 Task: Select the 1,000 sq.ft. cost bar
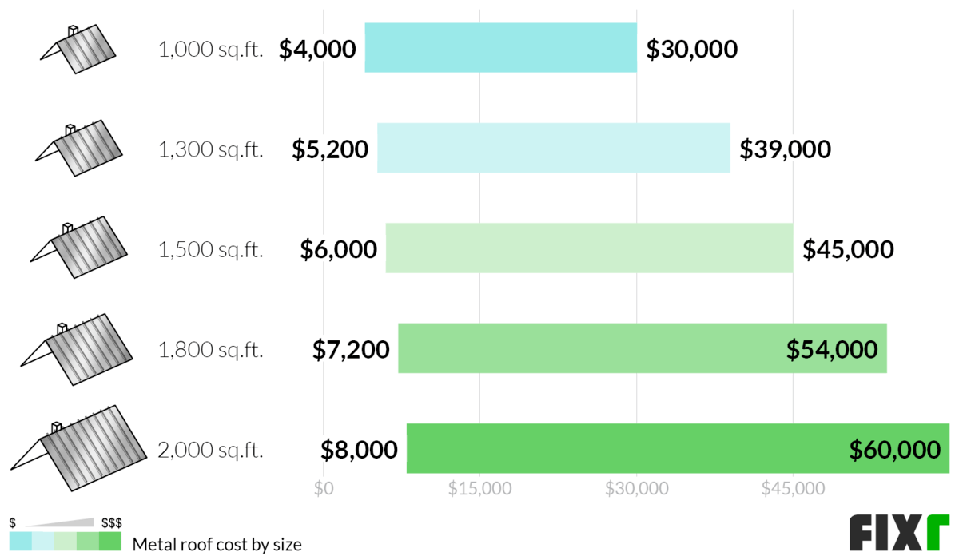[x=500, y=48]
